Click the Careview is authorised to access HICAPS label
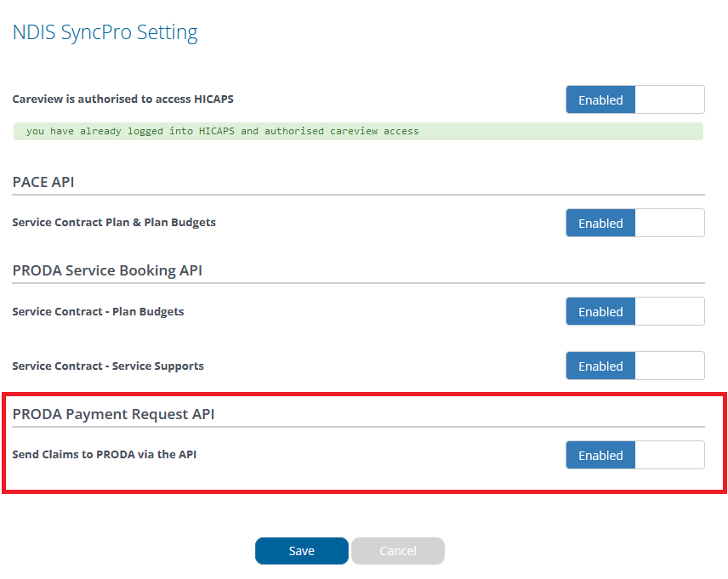Screen dimensions: 728x579 click(123, 99)
